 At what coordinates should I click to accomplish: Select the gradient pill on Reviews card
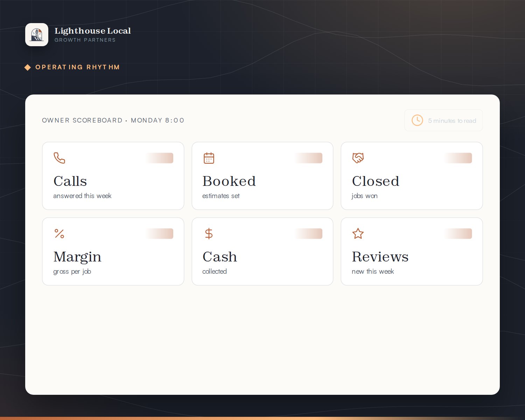[x=458, y=233]
